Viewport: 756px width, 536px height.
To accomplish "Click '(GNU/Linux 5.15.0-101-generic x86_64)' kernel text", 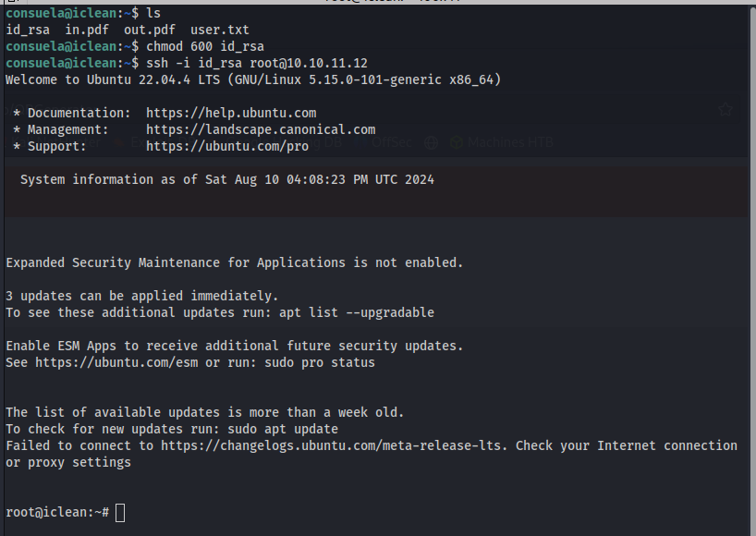I will coord(364,80).
